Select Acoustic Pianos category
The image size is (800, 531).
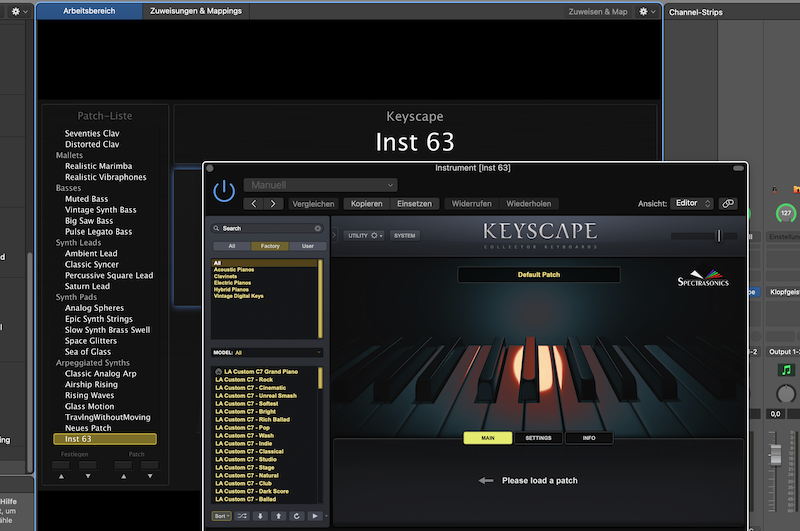pyautogui.click(x=234, y=269)
